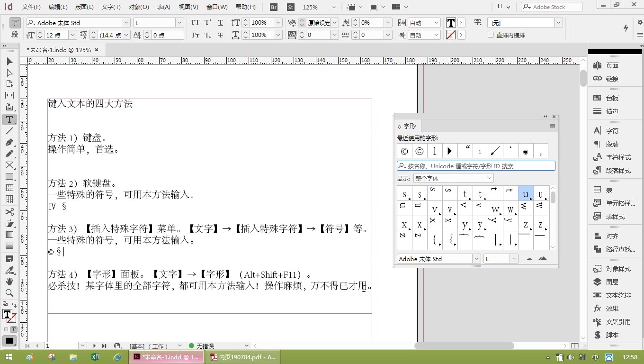644x364 pixels.
Task: Open the 页面 panel
Action: (x=612, y=65)
